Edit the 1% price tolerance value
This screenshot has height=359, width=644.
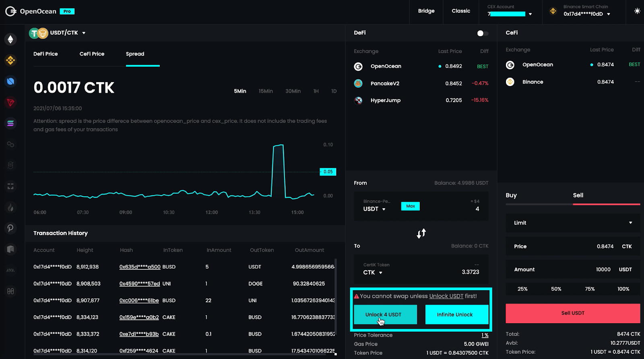click(485, 335)
